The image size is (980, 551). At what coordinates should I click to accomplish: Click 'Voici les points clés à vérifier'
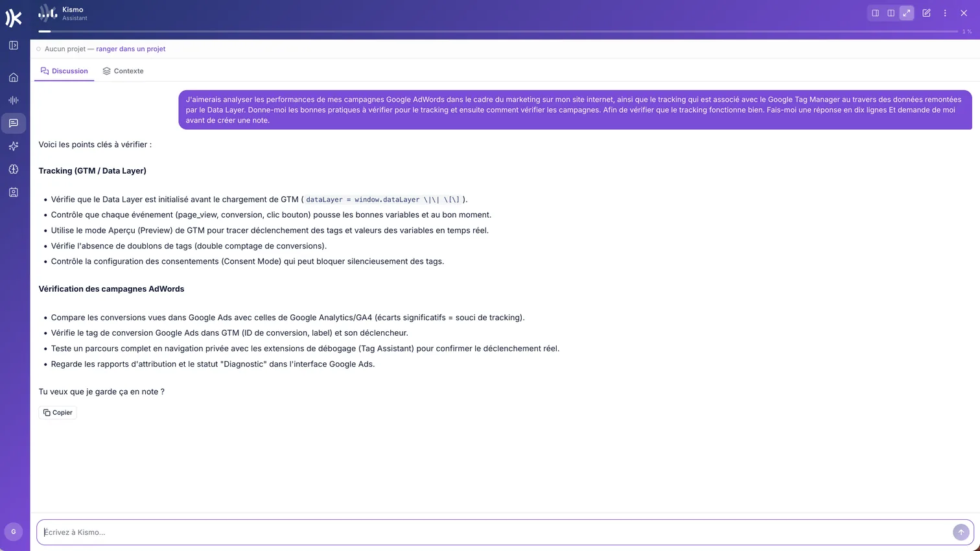pyautogui.click(x=95, y=145)
